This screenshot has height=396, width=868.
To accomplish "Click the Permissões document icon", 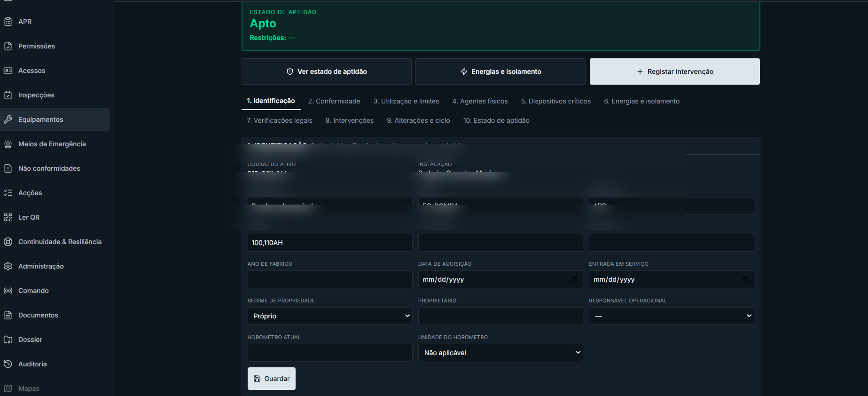I will pyautogui.click(x=8, y=46).
